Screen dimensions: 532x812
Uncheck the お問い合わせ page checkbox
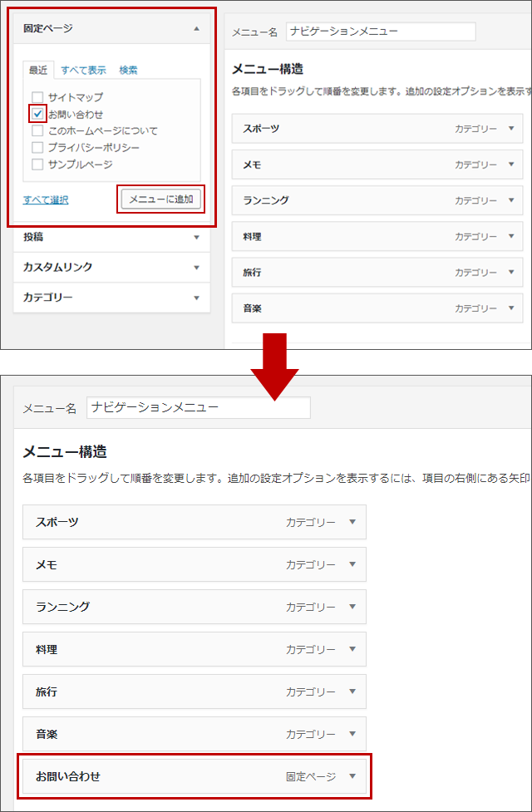click(37, 114)
